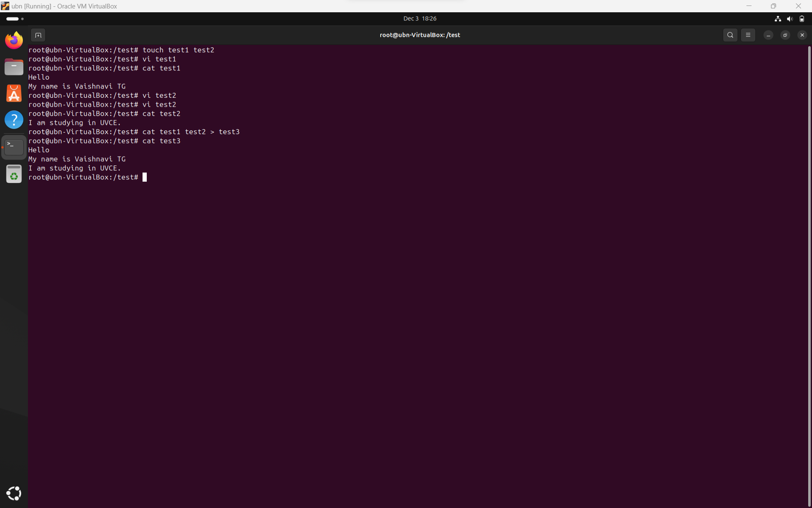Minimize the terminal window
Viewport: 812px width, 508px height.
(x=768, y=35)
